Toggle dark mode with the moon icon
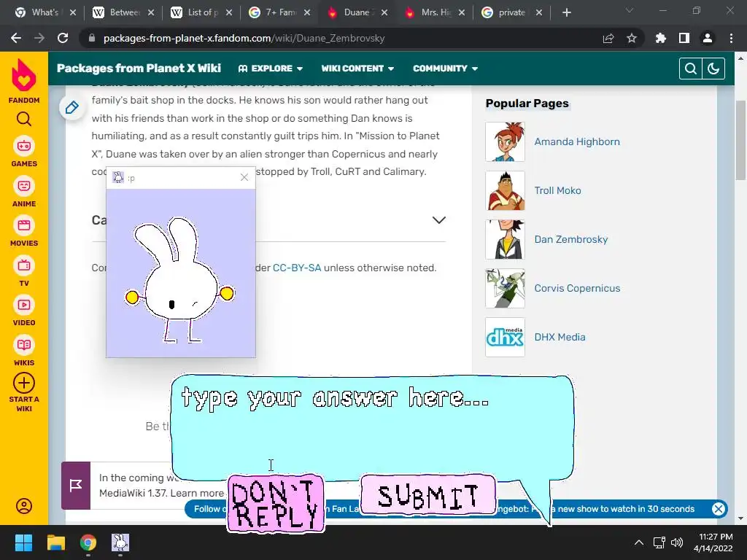This screenshot has width=747, height=560. tap(713, 69)
